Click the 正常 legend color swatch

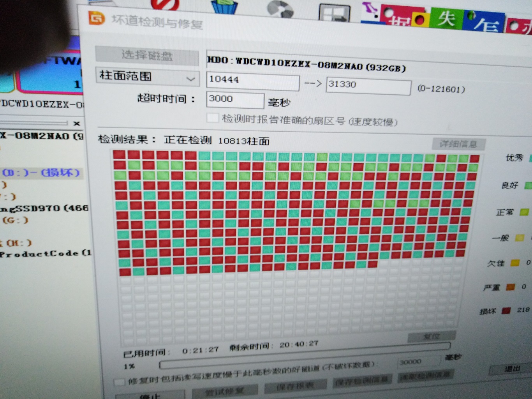tap(524, 212)
